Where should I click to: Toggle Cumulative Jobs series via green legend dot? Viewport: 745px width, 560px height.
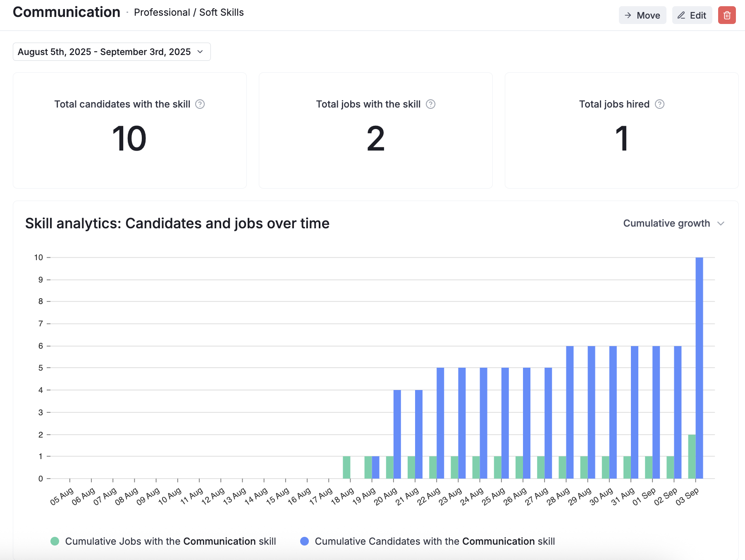(55, 541)
